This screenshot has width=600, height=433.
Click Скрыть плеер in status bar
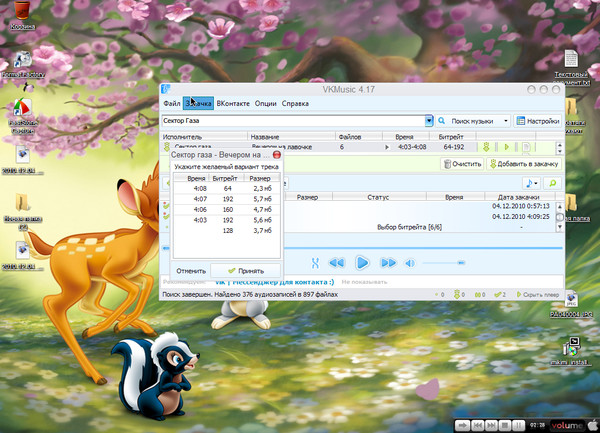[x=538, y=295]
